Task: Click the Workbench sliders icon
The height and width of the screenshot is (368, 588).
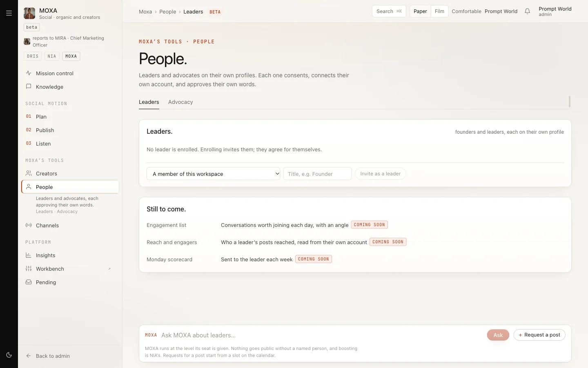Action: tap(29, 269)
